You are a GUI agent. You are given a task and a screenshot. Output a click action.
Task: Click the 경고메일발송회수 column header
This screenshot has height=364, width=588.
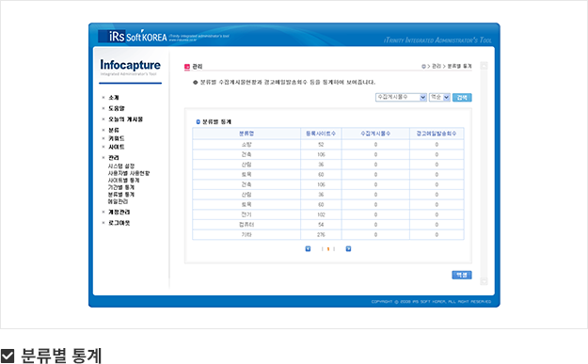(x=437, y=134)
